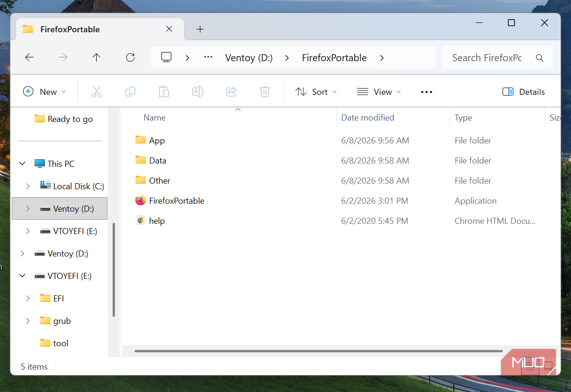This screenshot has height=392, width=571.
Task: Click the PC icon in address bar
Action: [x=166, y=57]
